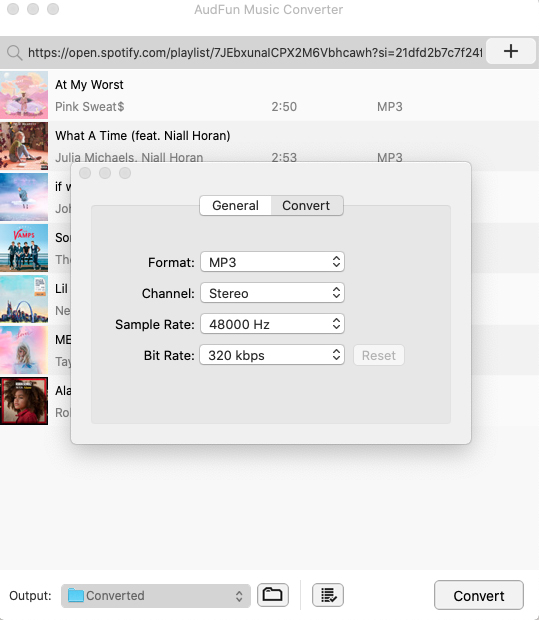Click artist name Pink Sweat$
Viewport: 539px width, 620px height.
pyautogui.click(x=89, y=106)
